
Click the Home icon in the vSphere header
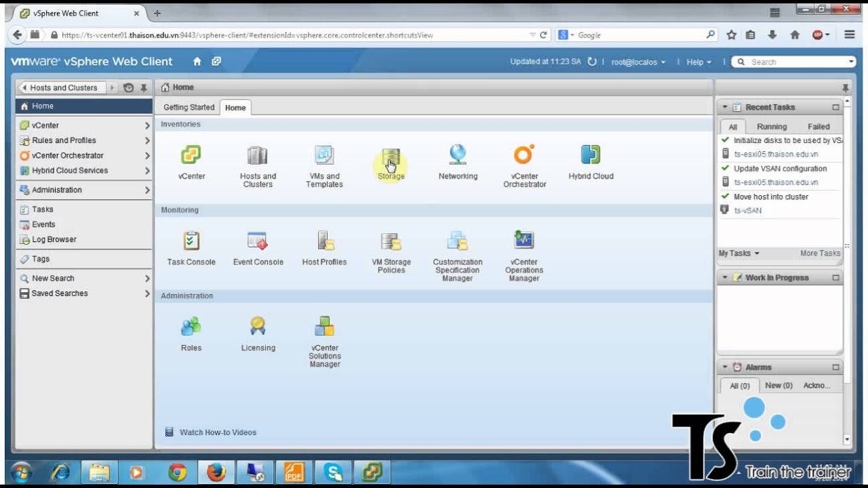click(197, 62)
